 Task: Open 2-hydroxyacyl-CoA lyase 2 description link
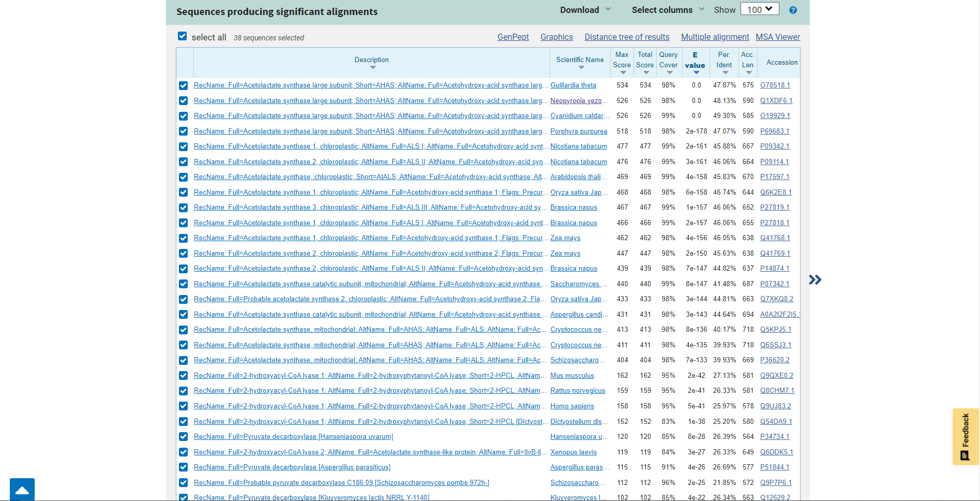(371, 452)
